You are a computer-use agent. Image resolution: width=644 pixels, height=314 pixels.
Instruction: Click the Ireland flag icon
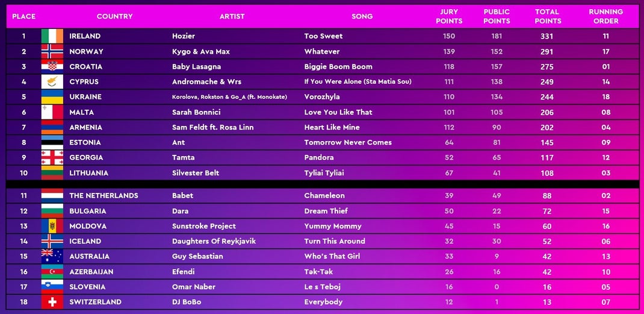tap(52, 36)
